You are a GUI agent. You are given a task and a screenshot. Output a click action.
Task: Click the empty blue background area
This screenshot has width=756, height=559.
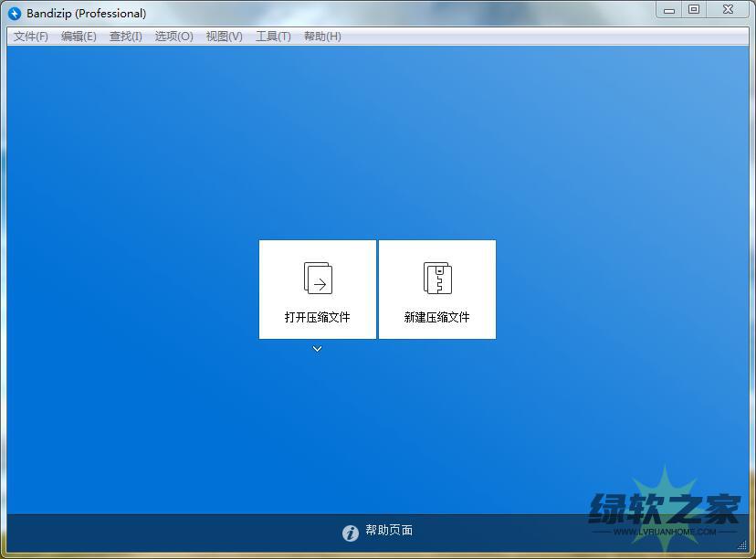137,183
